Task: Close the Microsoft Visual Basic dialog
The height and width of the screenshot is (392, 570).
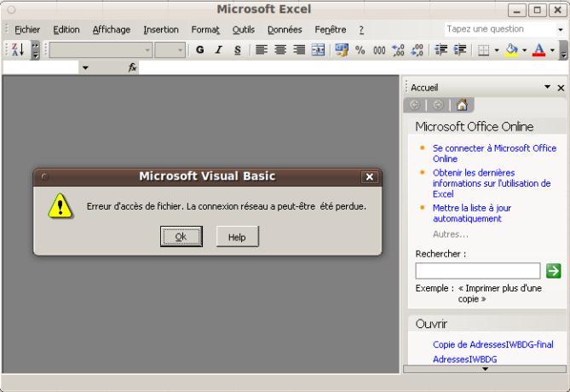Action: click(369, 176)
